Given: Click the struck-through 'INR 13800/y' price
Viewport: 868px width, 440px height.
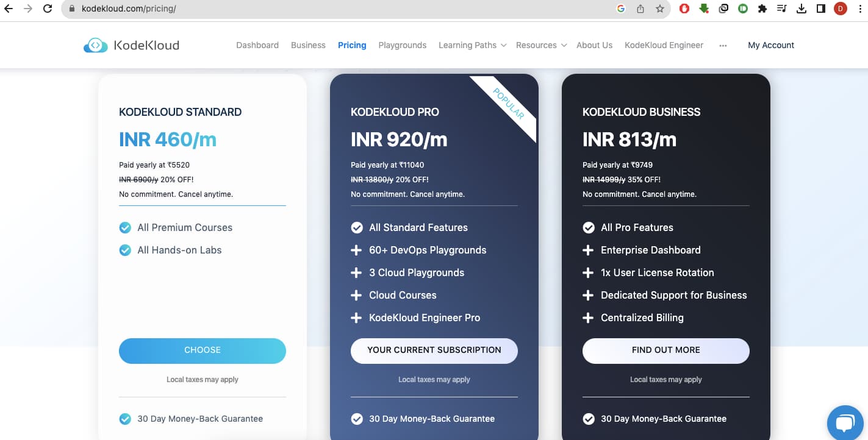Looking at the screenshot, I should click(x=372, y=180).
